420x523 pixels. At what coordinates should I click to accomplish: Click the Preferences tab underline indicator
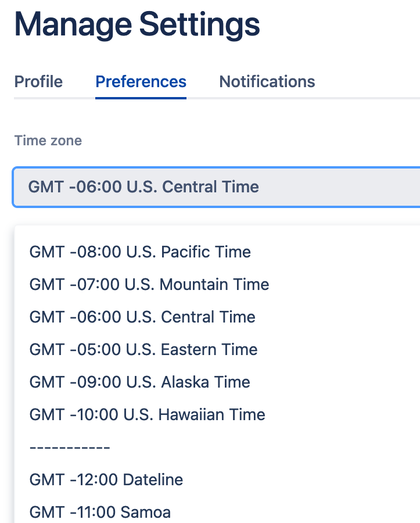141,98
